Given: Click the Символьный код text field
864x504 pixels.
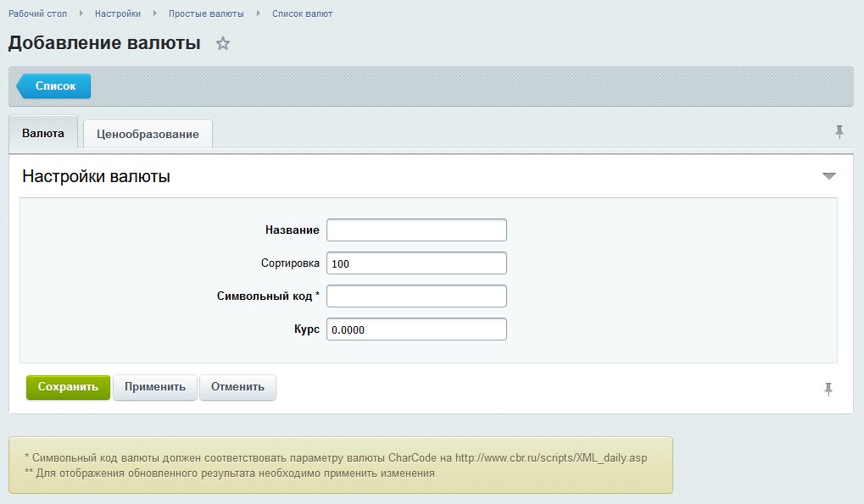Looking at the screenshot, I should pos(416,296).
